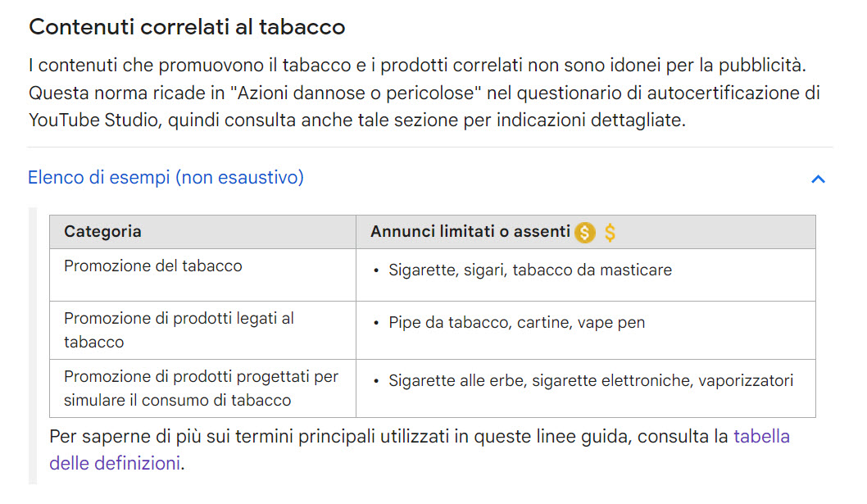Image resolution: width=867 pixels, height=504 pixels.
Task: Click "Sigarette, sigari, tabacco da masticare" item
Action: [x=529, y=270]
